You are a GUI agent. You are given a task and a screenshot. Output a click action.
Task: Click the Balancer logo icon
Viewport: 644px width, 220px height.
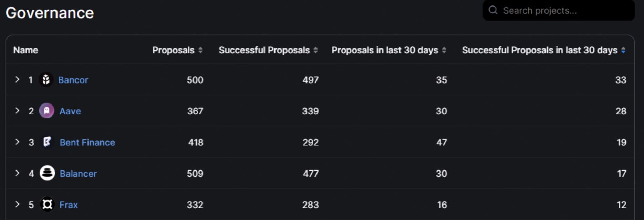(x=47, y=173)
